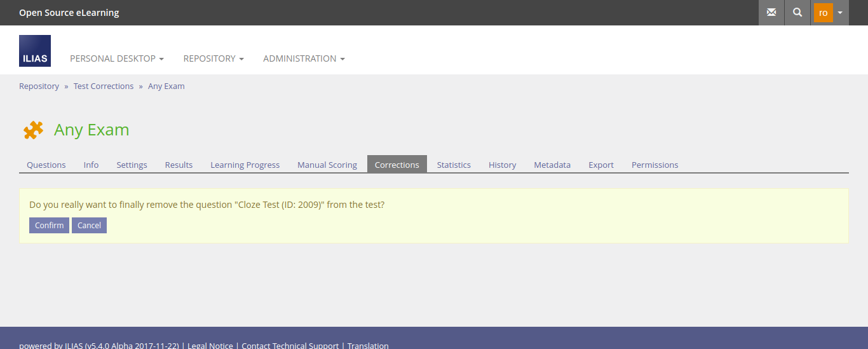
Task: Click the 'Any Exam' page title
Action: point(92,130)
